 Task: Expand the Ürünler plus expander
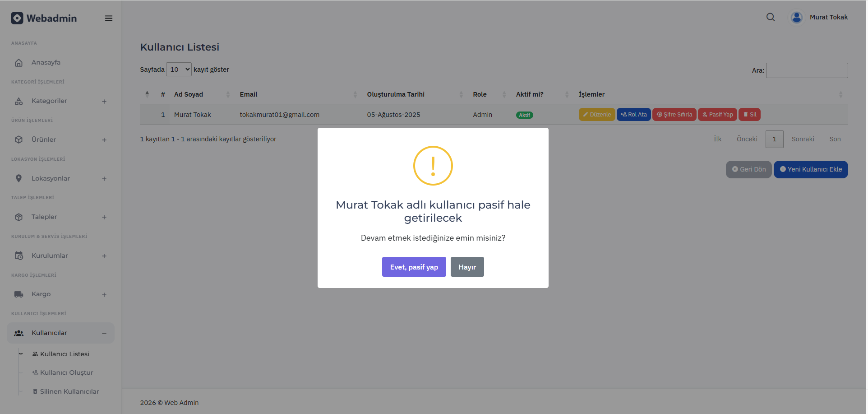coord(104,140)
